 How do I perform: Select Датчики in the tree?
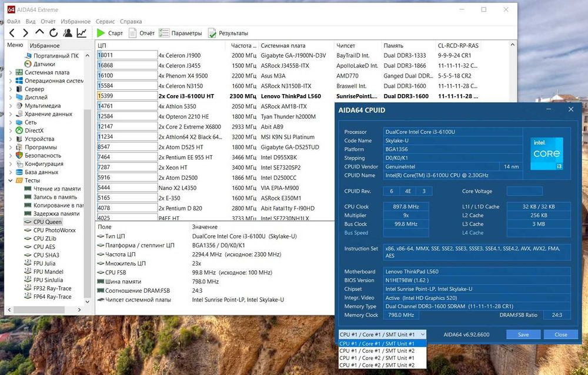[44, 63]
